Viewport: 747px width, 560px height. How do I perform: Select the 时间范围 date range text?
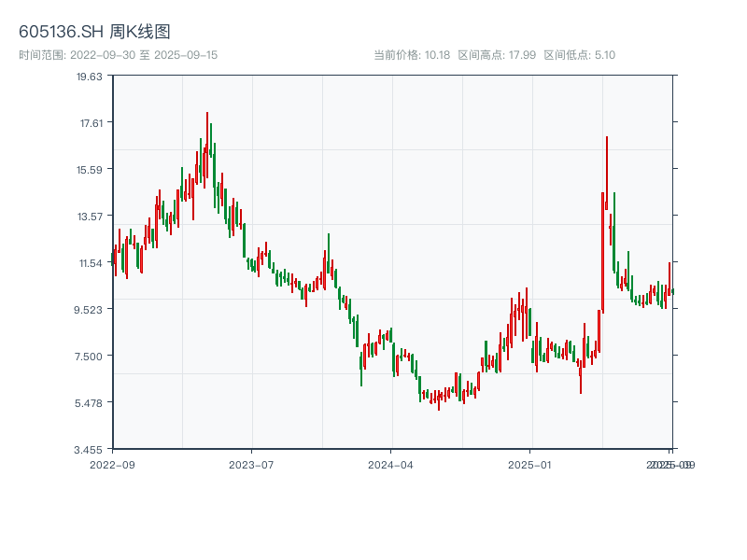[119, 55]
